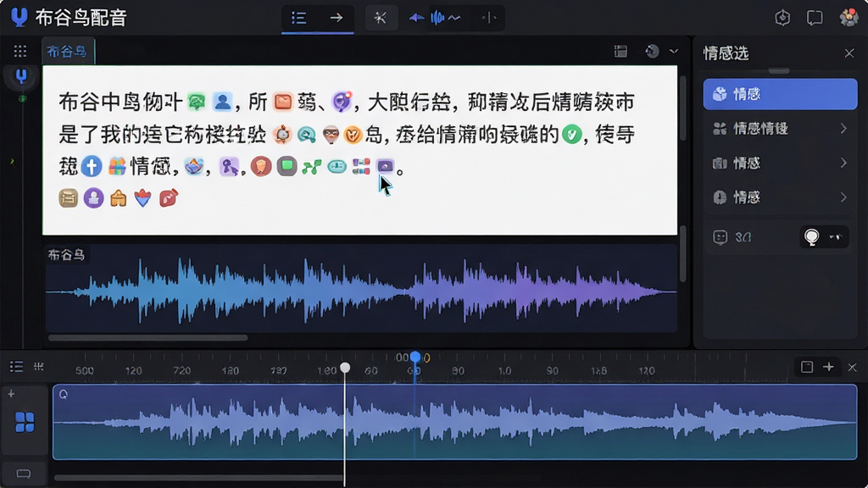
Task: Open the user avatar at top right
Action: [x=849, y=18]
